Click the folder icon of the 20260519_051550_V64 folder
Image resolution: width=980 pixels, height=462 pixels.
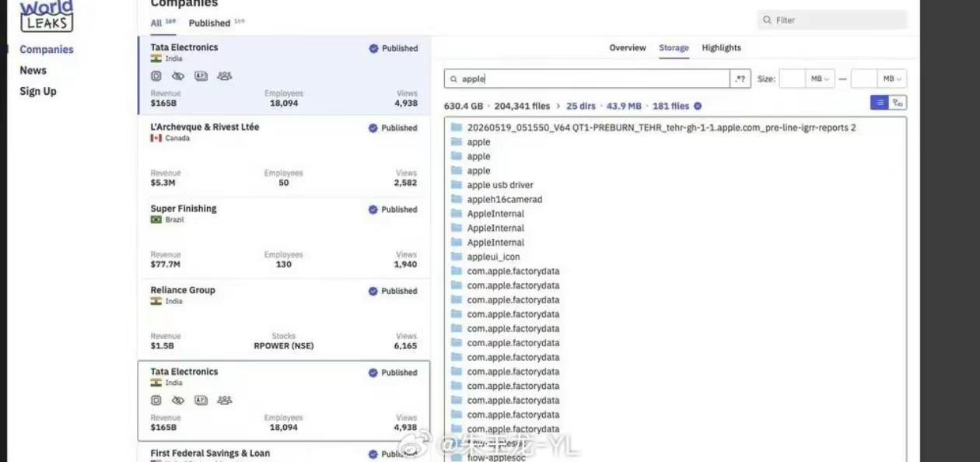[457, 128]
